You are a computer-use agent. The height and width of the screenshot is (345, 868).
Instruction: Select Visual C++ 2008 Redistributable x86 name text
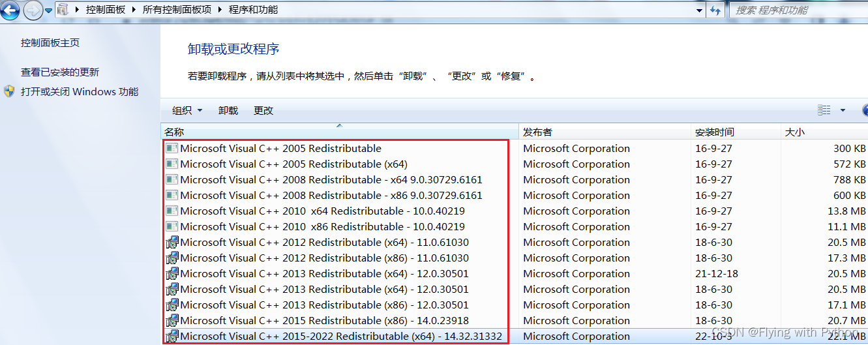coord(331,195)
